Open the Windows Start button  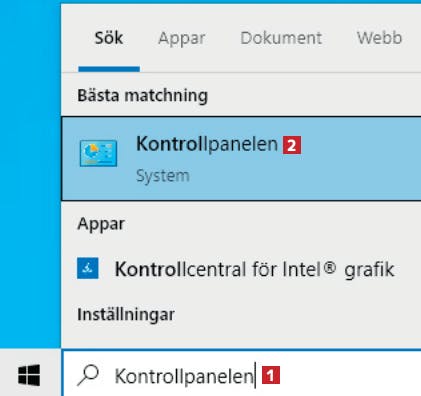click(29, 375)
